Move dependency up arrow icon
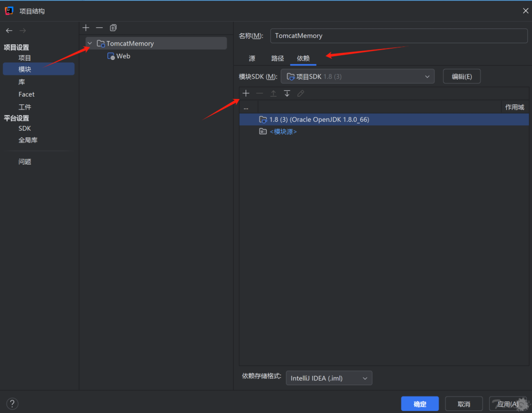 tap(273, 93)
